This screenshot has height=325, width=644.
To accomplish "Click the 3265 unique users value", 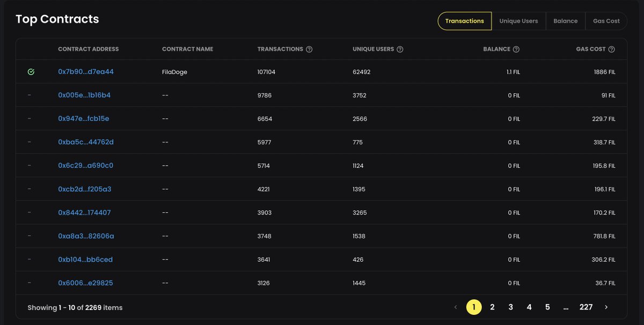I will coord(360,213).
